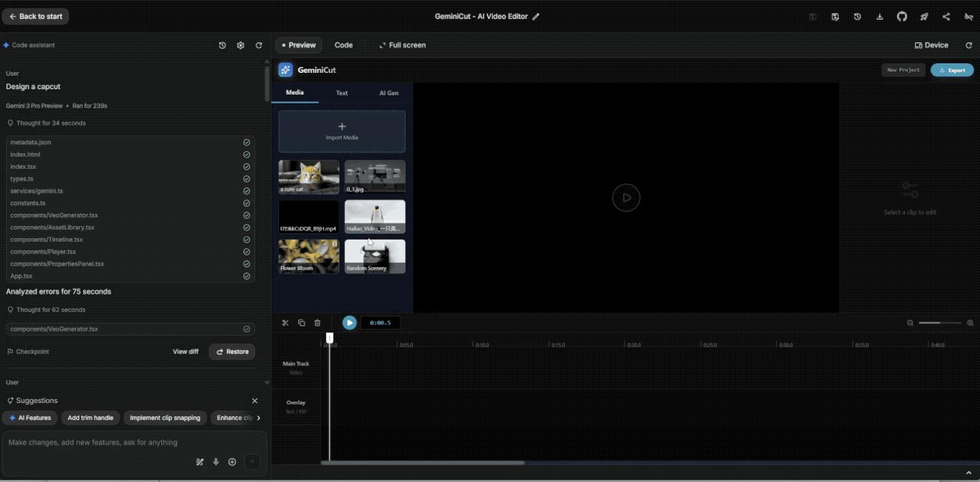The width and height of the screenshot is (980, 482).
Task: Expand the 'Thought for 62 seconds' section
Action: pyautogui.click(x=51, y=310)
